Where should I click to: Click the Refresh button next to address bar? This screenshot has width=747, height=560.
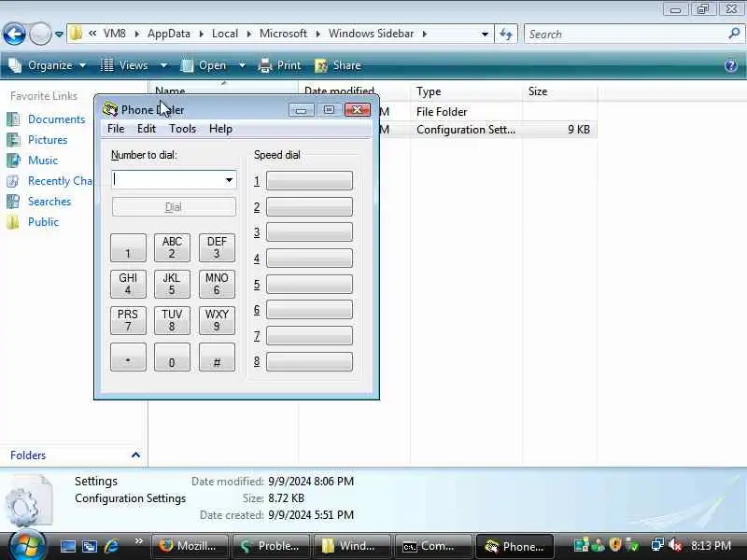point(506,34)
